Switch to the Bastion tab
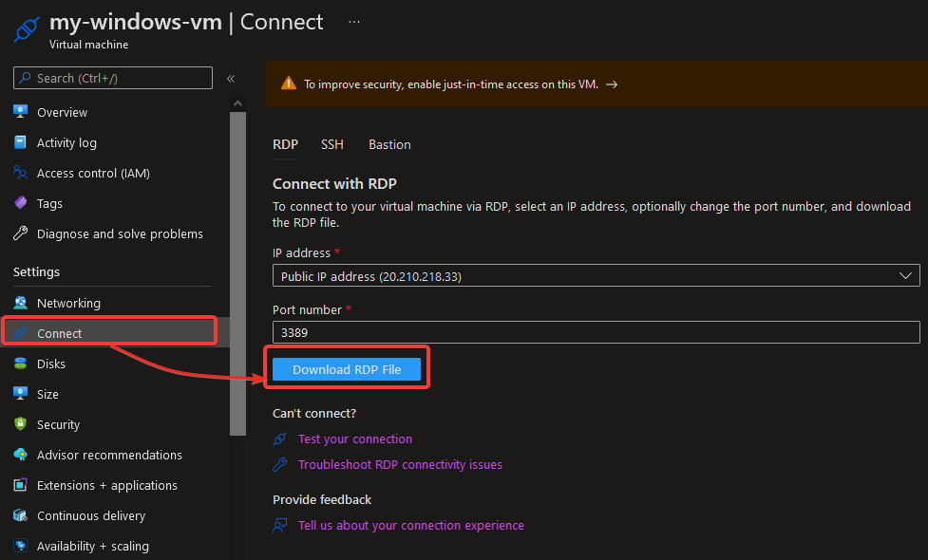The image size is (928, 560). click(x=389, y=144)
